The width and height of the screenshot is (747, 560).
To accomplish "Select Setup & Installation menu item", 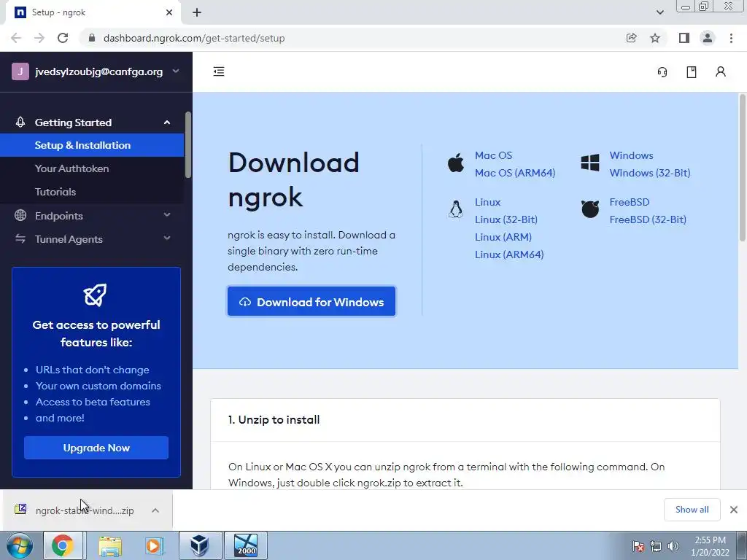I will click(x=92, y=145).
